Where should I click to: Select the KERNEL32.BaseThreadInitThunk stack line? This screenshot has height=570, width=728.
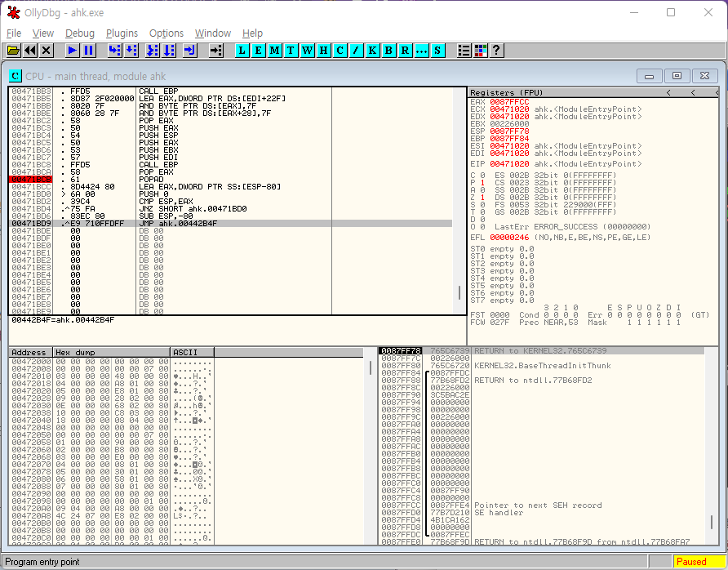(541, 366)
